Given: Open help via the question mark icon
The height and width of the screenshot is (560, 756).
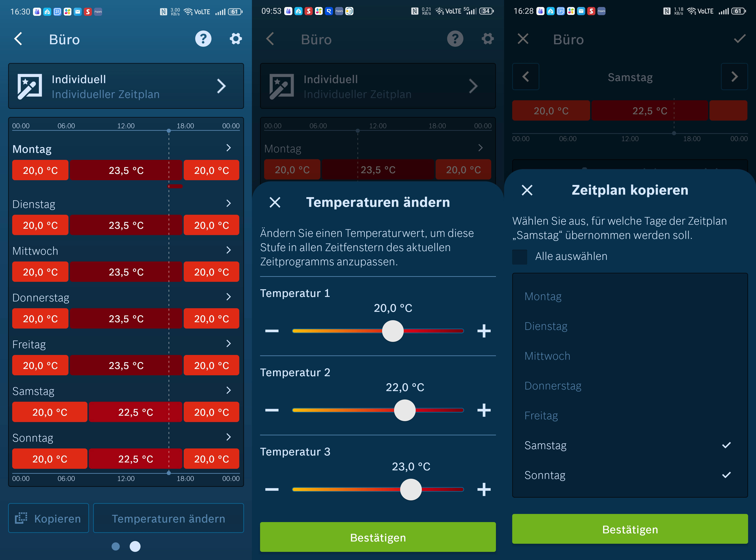Looking at the screenshot, I should coord(203,39).
